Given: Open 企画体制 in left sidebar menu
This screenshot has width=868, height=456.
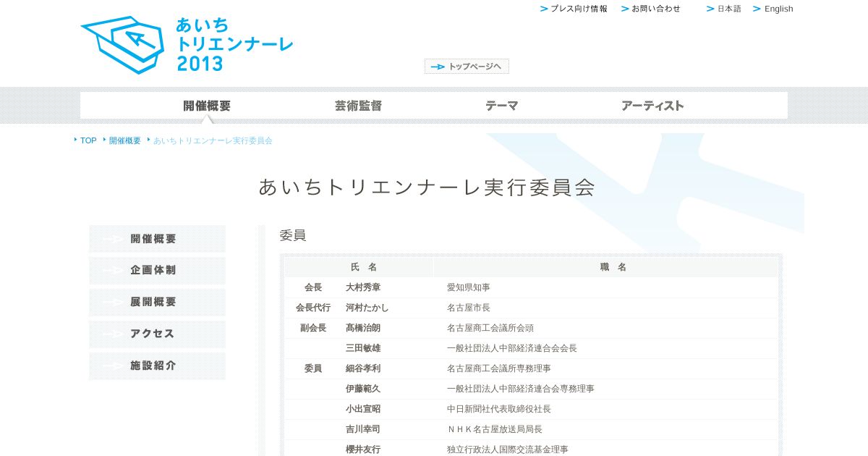Looking at the screenshot, I should tap(157, 270).
